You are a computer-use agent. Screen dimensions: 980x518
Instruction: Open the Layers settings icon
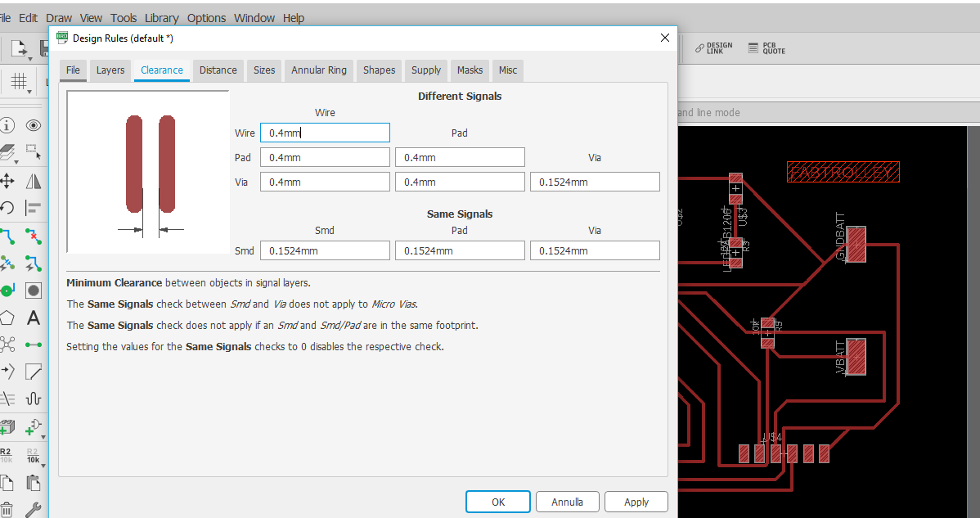pos(7,152)
